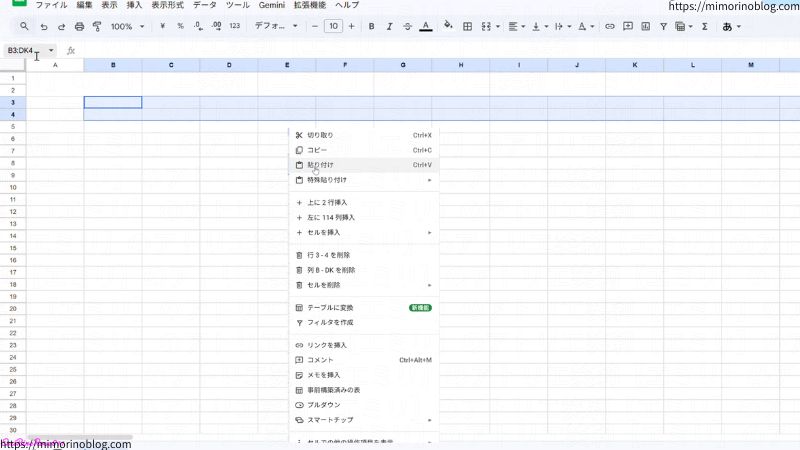Screen dimensions: 800x450
Task: Expand セルを削除 submenu
Action: coord(364,285)
